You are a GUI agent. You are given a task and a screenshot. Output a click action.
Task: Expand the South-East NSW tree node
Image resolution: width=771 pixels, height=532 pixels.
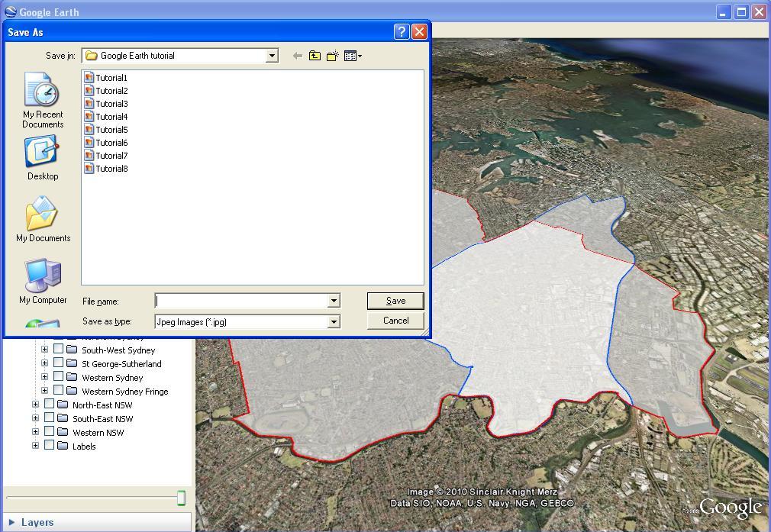tap(35, 418)
